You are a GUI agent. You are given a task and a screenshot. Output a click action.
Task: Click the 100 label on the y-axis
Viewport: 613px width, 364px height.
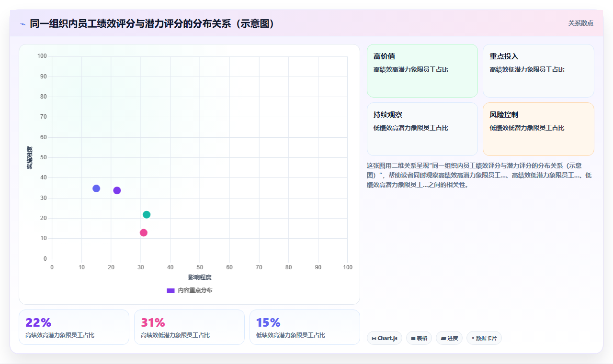(x=42, y=56)
